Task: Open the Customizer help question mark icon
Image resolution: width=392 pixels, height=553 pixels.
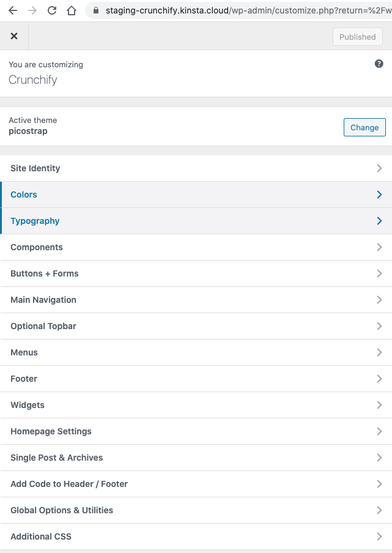Action: [379, 64]
